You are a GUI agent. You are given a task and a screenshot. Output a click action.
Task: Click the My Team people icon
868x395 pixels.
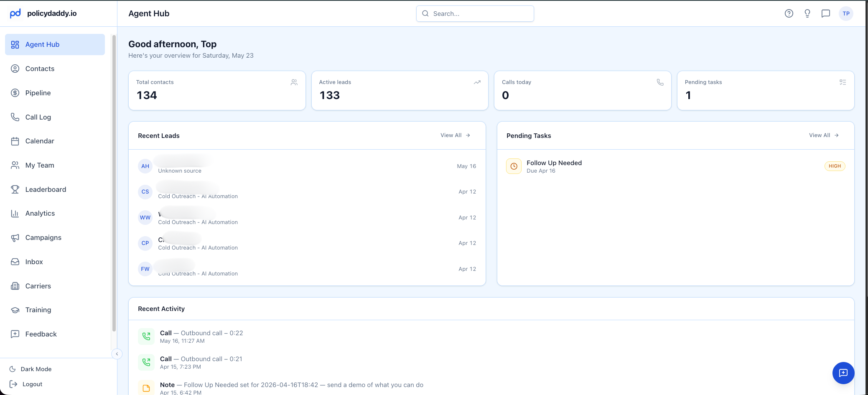15,165
